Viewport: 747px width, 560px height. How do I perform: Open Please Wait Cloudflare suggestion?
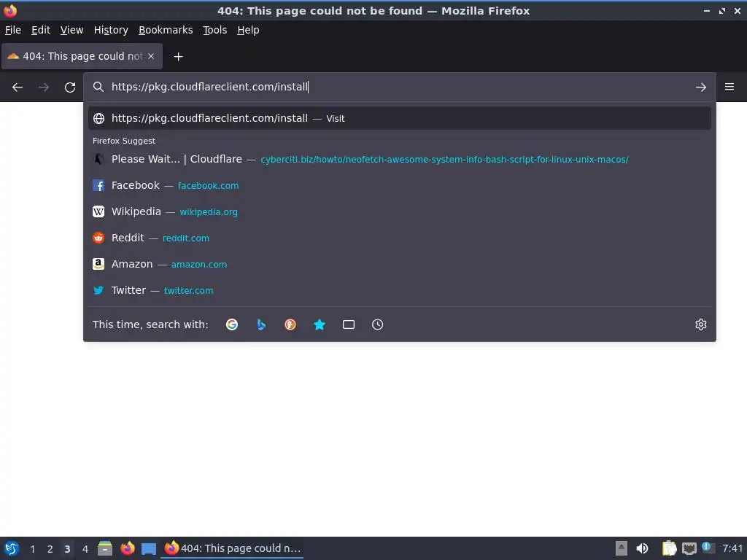(x=400, y=159)
